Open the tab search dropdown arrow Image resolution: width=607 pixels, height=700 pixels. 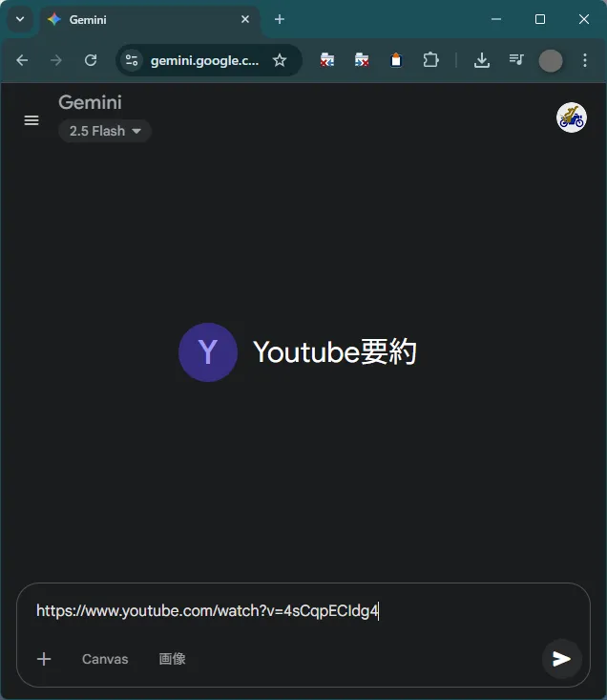(x=20, y=19)
